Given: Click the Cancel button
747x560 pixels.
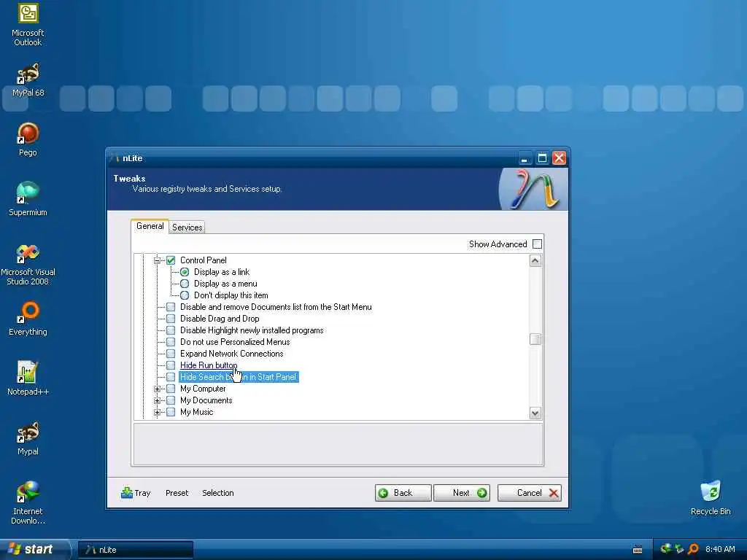Looking at the screenshot, I should [x=530, y=493].
